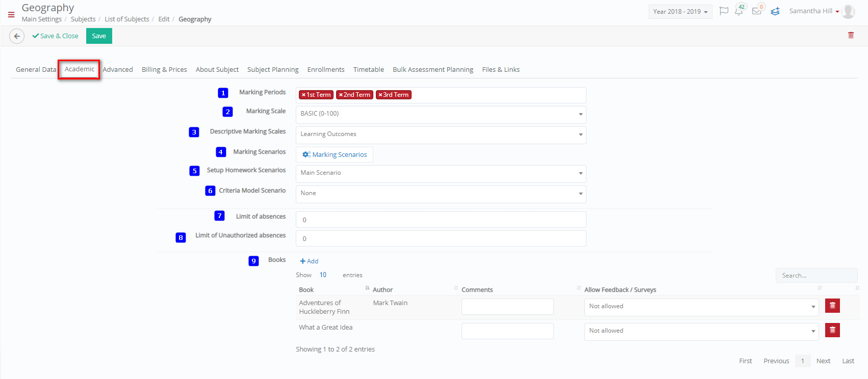Click the Showing 1 to 2 of 2 entries text

(335, 349)
